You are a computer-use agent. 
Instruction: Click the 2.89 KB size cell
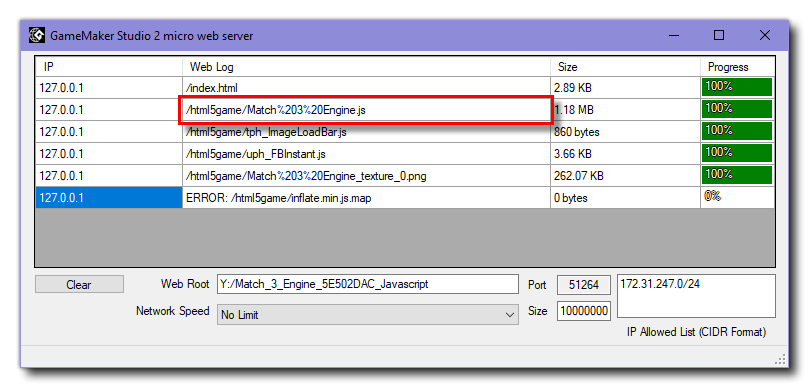pyautogui.click(x=625, y=88)
